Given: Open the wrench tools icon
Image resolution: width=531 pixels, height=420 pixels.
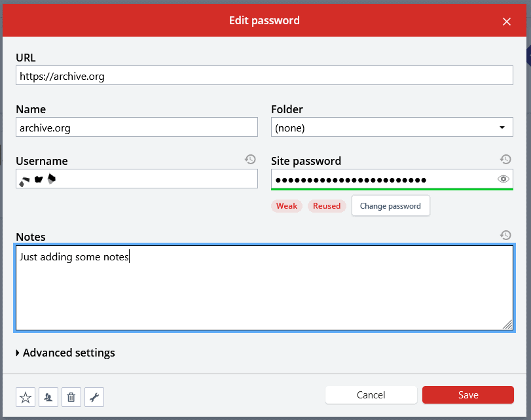Looking at the screenshot, I should click(x=94, y=397).
